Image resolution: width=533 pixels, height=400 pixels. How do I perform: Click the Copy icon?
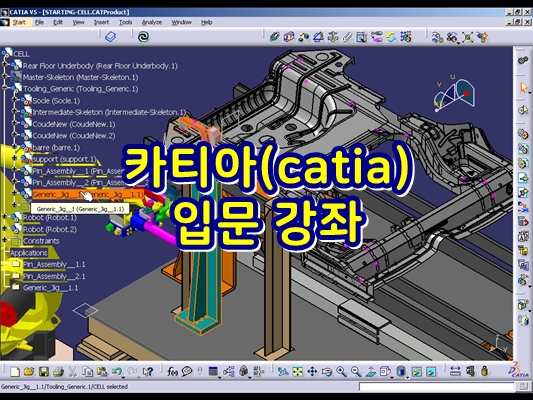87,371
